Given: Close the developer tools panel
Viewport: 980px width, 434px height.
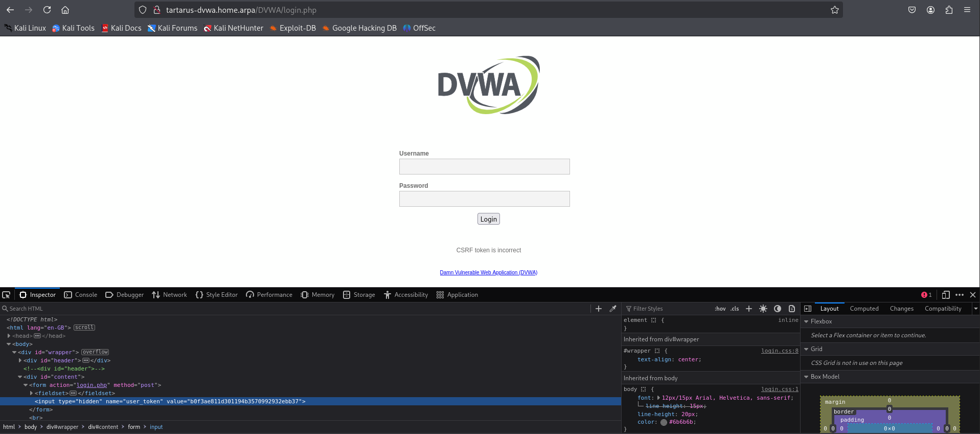Looking at the screenshot, I should tap(973, 295).
